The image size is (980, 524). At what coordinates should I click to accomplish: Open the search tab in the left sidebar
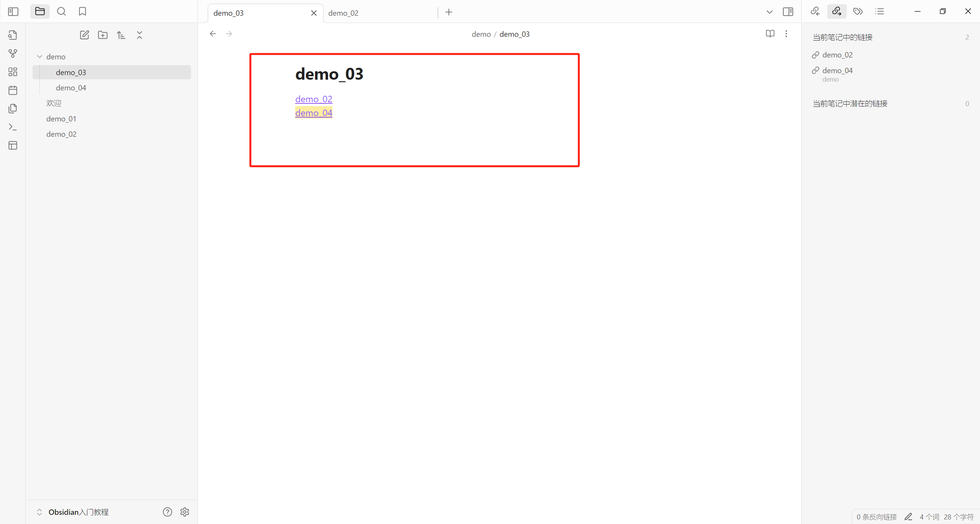pos(61,11)
